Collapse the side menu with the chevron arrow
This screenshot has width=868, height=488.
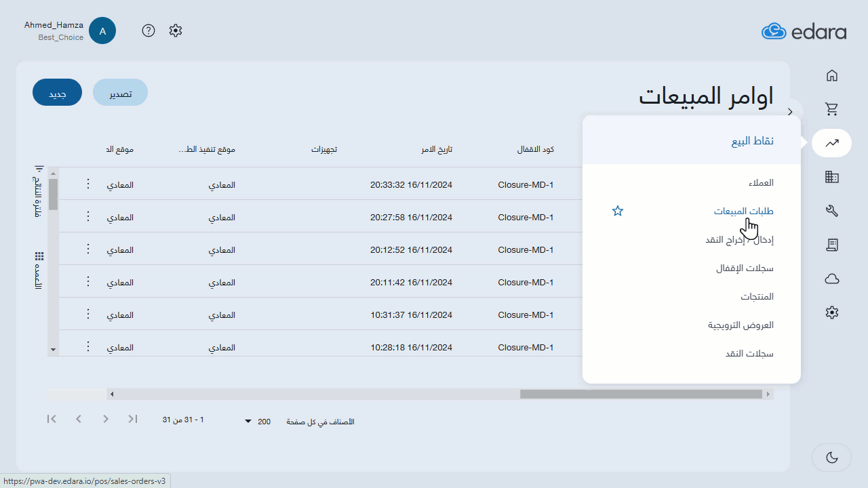click(790, 111)
